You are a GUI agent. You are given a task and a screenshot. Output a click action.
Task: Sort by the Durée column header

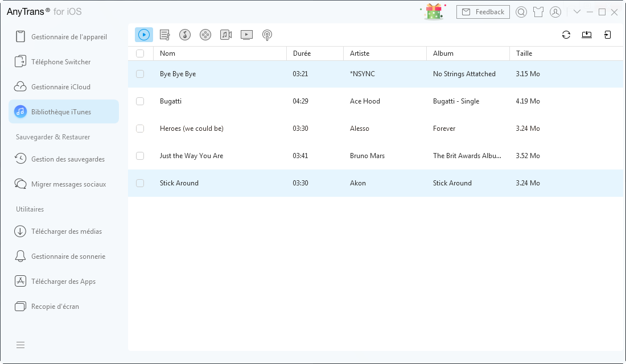(x=315, y=53)
